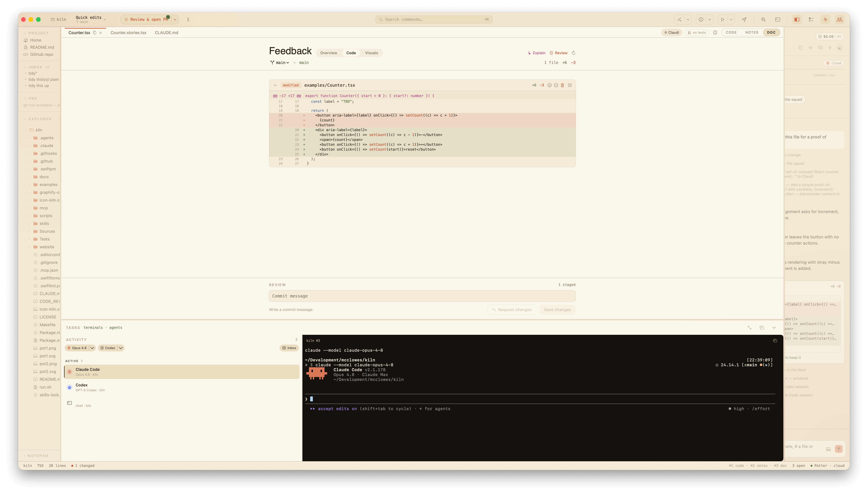Screen dimensions: 868x494
Task: Open the Review & open PR dropdown arrow
Action: pyautogui.click(x=175, y=19)
